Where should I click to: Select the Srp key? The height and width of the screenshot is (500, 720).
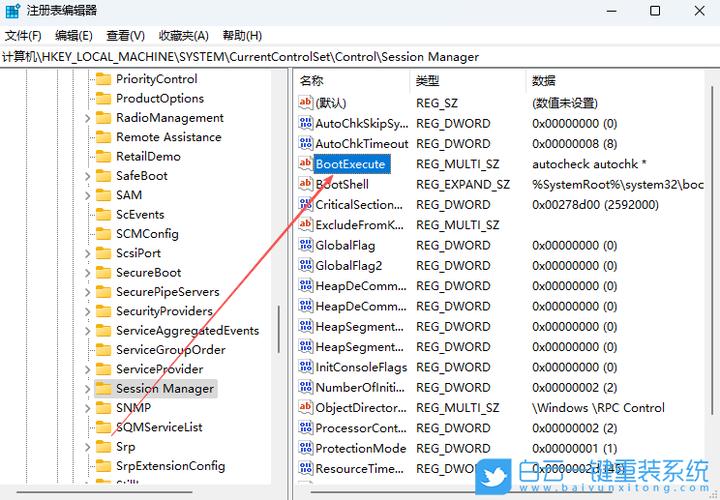(125, 447)
